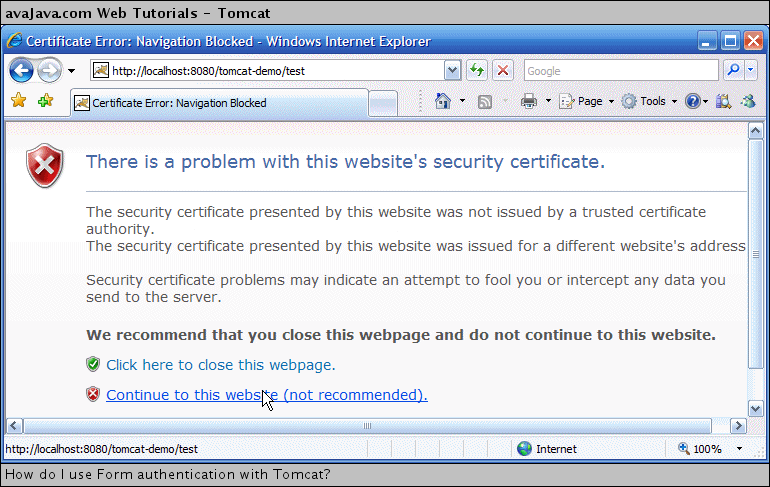770x487 pixels.
Task: Click the bold 'We recommend that you close' text
Action: pyautogui.click(x=401, y=335)
